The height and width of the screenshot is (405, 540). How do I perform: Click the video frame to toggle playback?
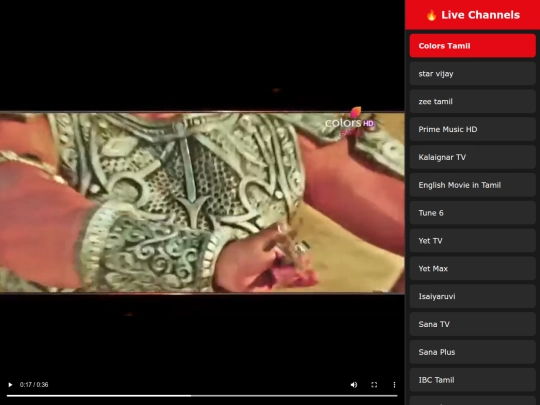pyautogui.click(x=202, y=202)
